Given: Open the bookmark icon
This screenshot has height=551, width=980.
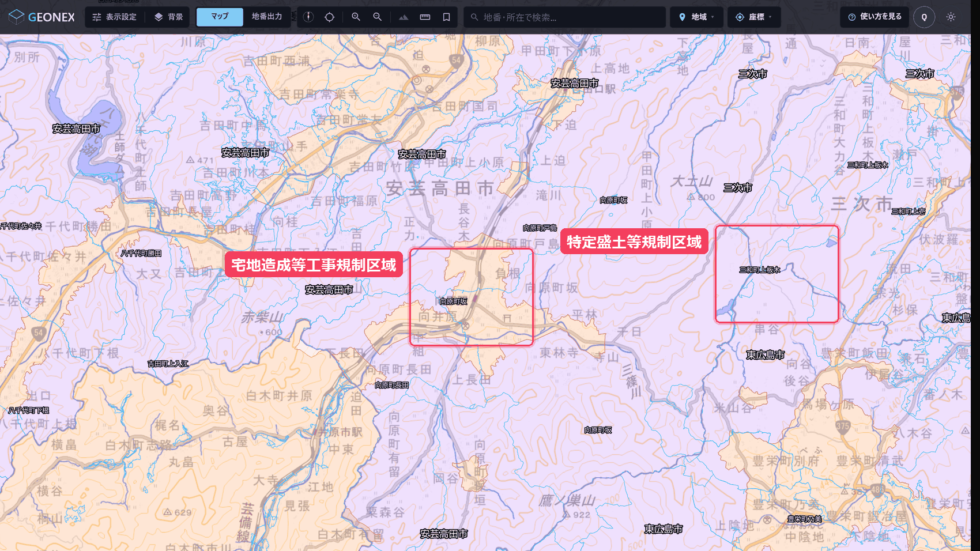Looking at the screenshot, I should (x=446, y=17).
